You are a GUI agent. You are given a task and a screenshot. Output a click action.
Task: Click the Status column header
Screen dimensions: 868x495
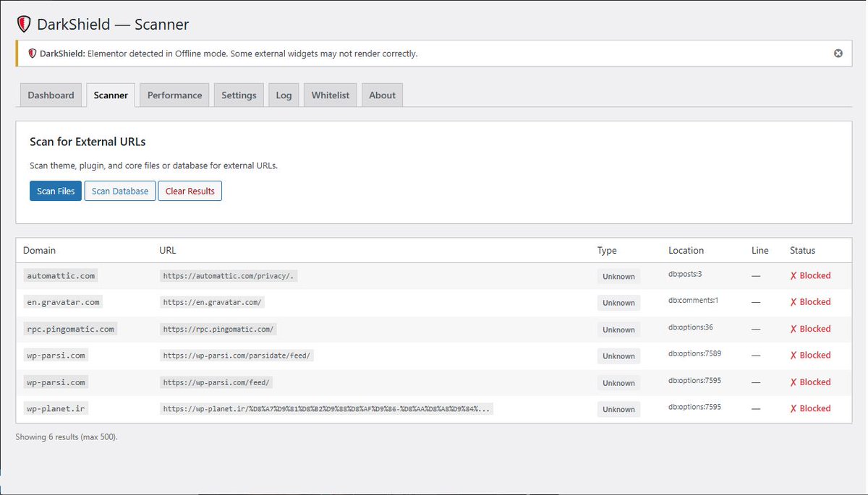(x=802, y=250)
